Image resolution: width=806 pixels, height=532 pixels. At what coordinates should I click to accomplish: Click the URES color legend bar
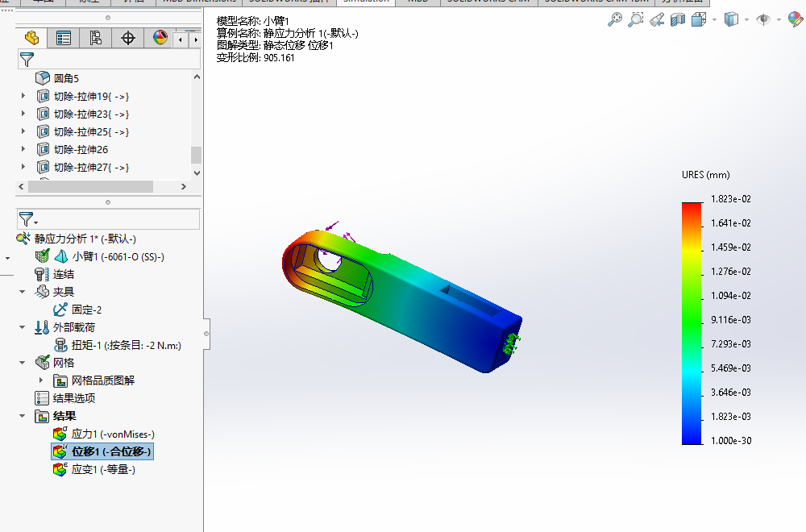(692, 323)
